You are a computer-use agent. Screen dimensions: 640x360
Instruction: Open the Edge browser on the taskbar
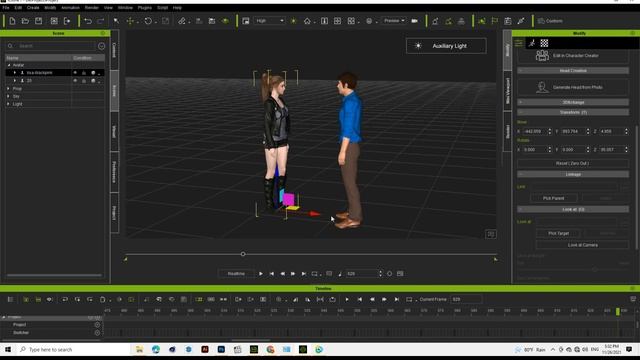[x=156, y=349]
